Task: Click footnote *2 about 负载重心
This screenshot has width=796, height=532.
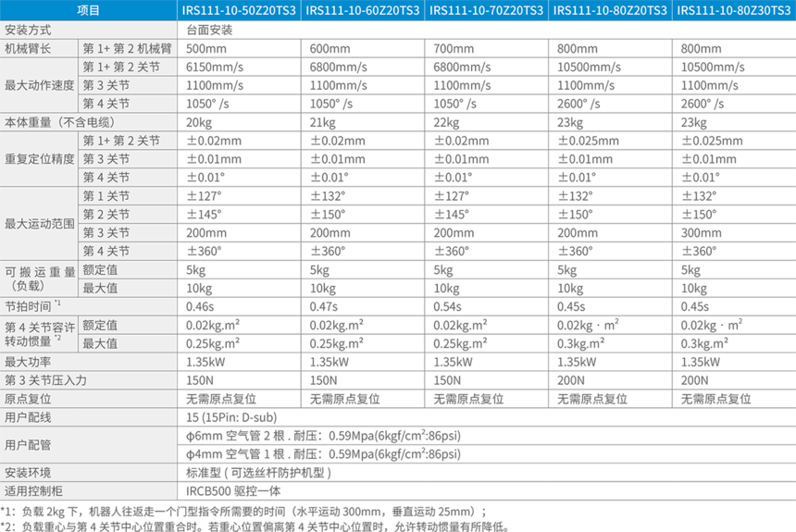Action: pos(255,526)
